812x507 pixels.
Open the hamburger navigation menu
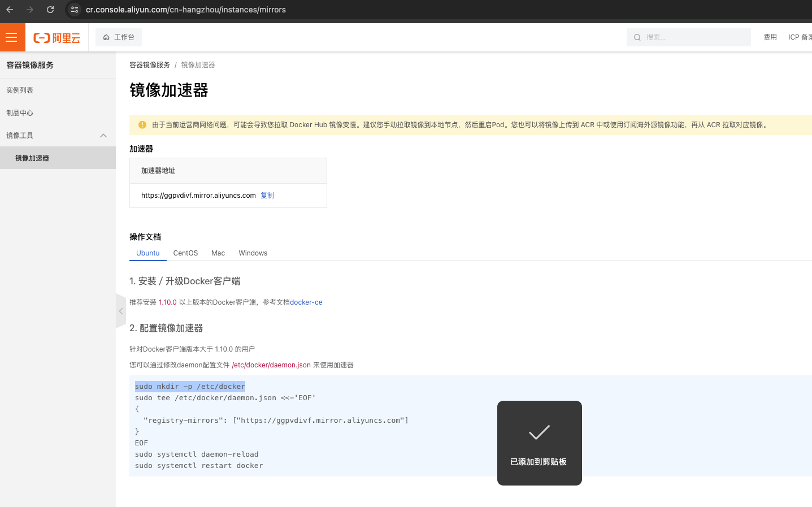[x=12, y=37]
